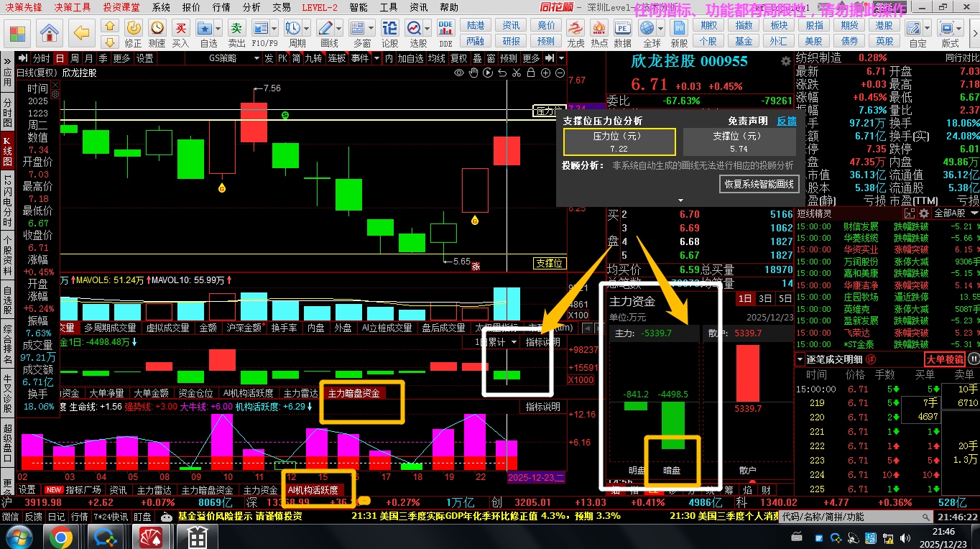The height and width of the screenshot is (549, 980).
Task: Expand the 周期 dropdown arrow
Action: point(307,29)
